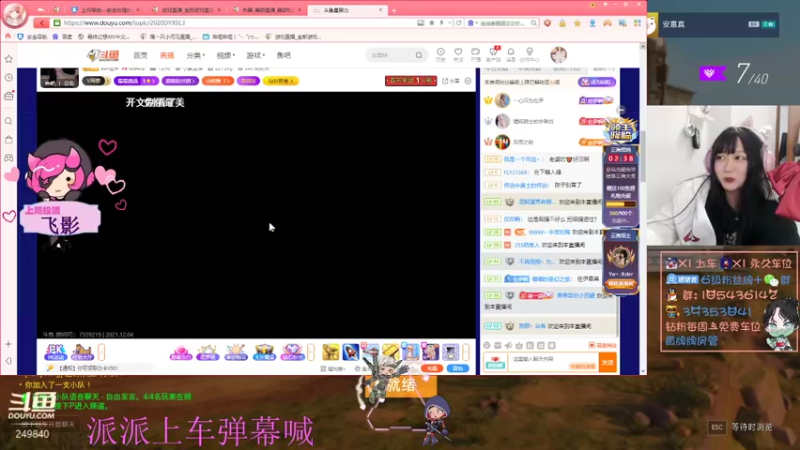
Task: Switch to the second browser tab
Action: point(187,10)
